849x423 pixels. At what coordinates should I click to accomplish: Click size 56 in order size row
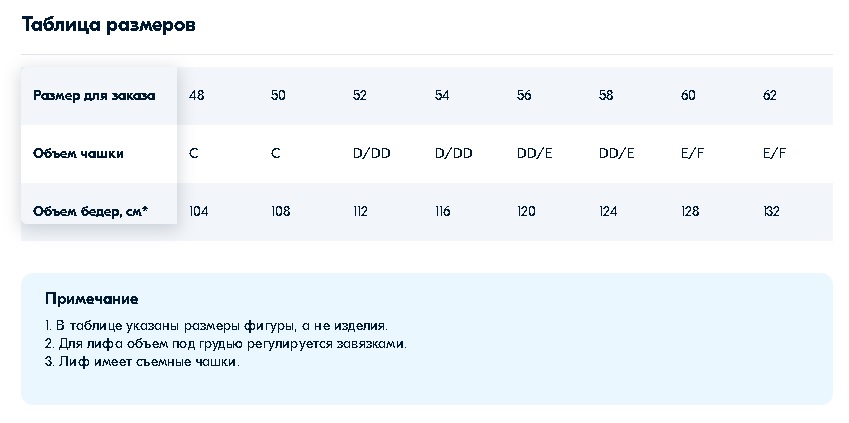click(524, 96)
